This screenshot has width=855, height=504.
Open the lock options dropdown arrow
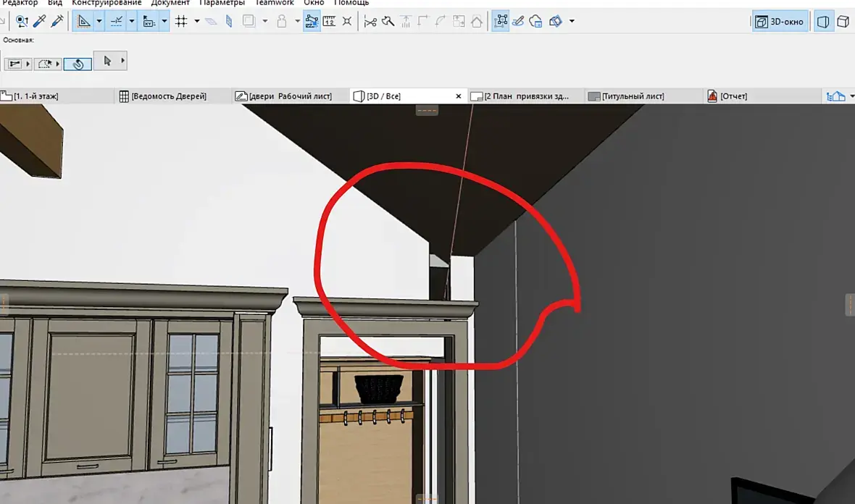coord(297,21)
